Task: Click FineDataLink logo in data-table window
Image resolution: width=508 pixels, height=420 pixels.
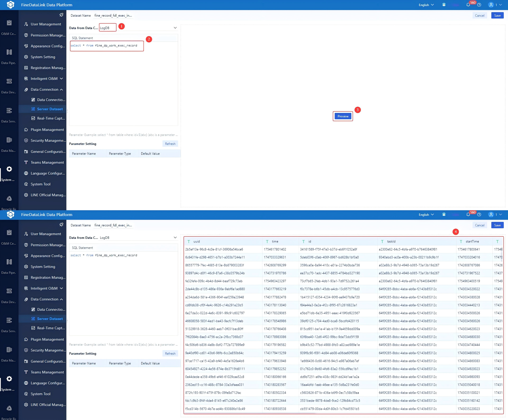Action: [10, 214]
